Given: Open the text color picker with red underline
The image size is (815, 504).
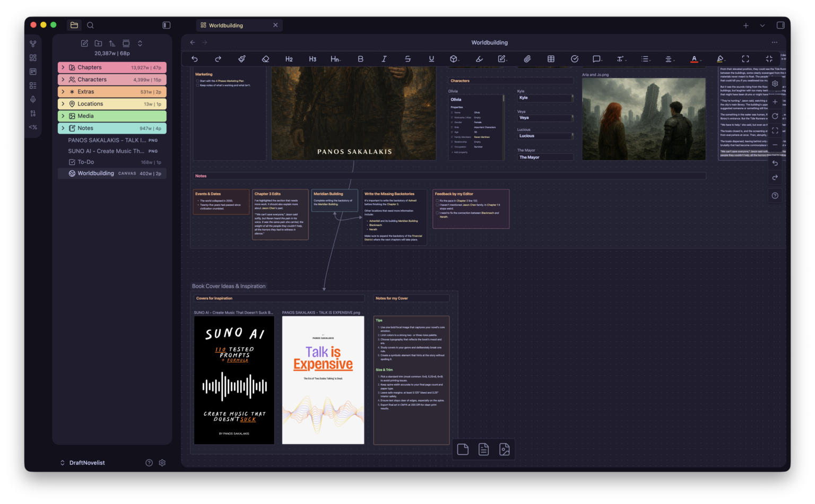Looking at the screenshot, I should click(695, 59).
